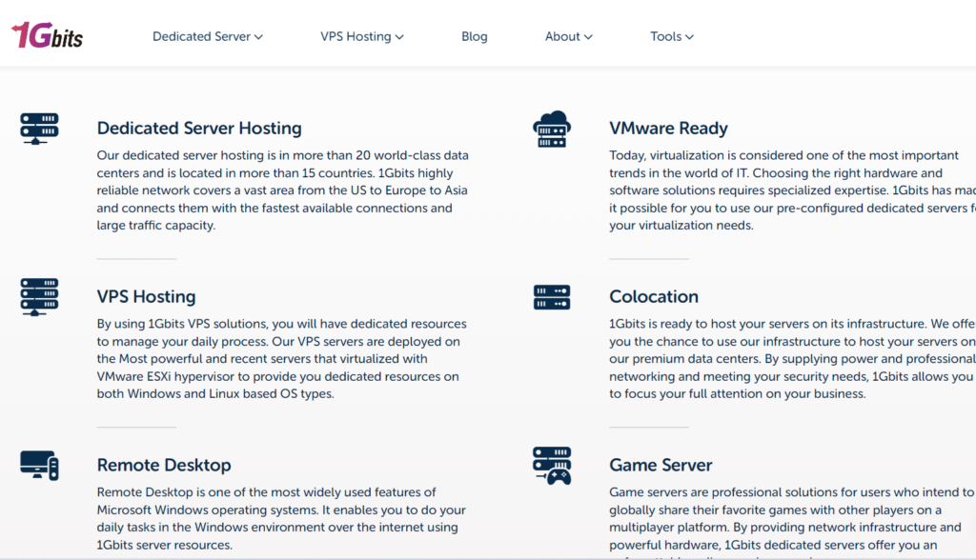This screenshot has width=976, height=560.
Task: Click the text "Microsoft Windows operating systems."
Action: tap(207, 510)
